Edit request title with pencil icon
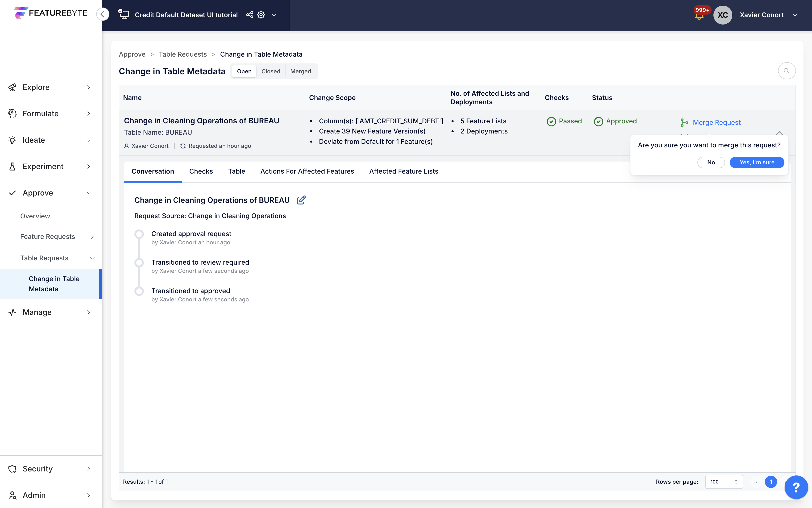Screen dimensions: 812x508 [x=301, y=200]
